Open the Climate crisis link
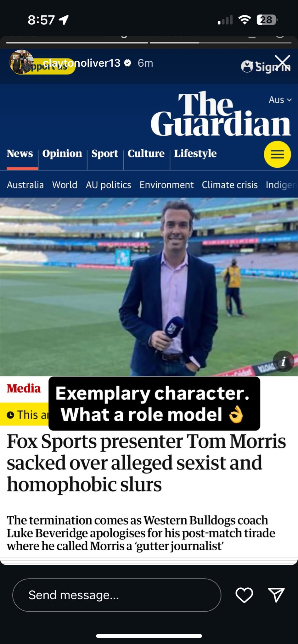Image resolution: width=298 pixels, height=644 pixels. coord(230,185)
